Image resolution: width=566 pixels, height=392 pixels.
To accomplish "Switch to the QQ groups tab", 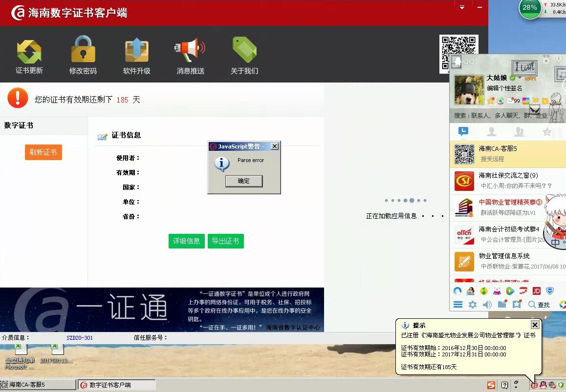I will pyautogui.click(x=520, y=131).
